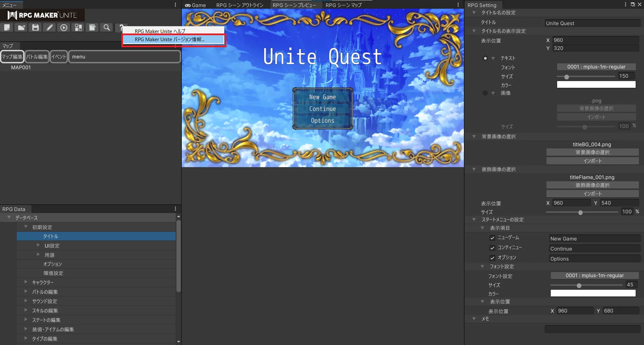Click バトル編集 button
Image resolution: width=644 pixels, height=345 pixels.
37,57
